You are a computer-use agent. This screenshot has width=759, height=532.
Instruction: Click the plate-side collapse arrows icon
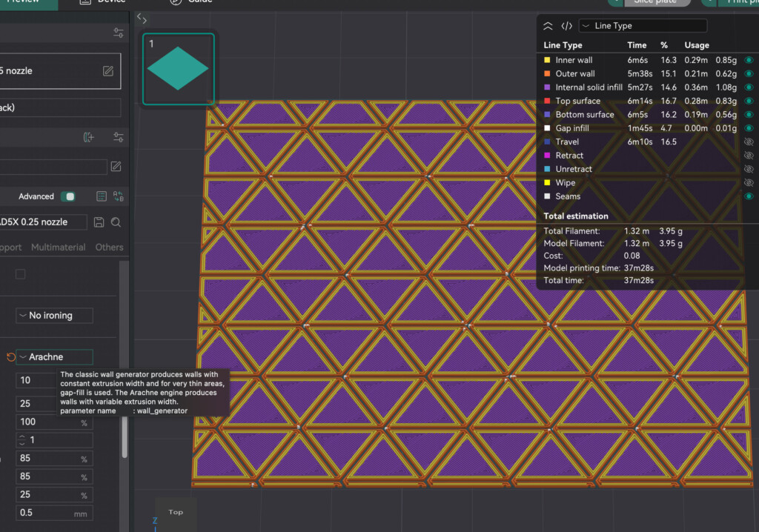pos(142,19)
